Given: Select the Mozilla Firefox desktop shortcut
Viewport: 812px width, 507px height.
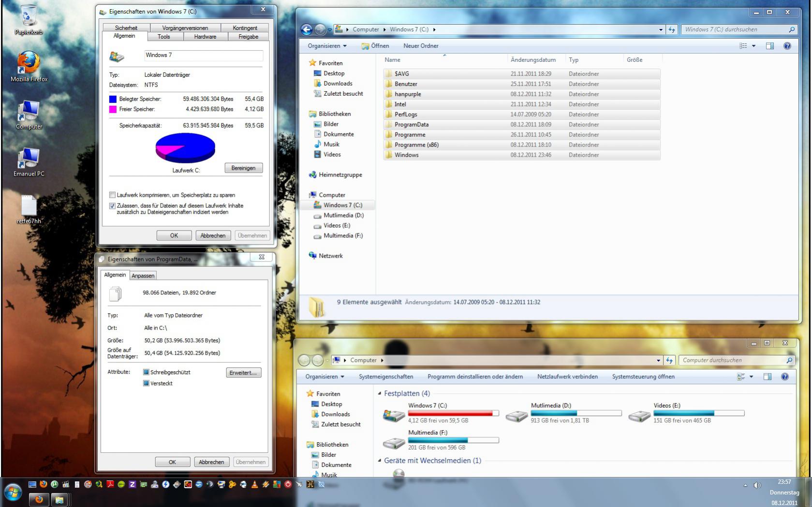Looking at the screenshot, I should (29, 66).
